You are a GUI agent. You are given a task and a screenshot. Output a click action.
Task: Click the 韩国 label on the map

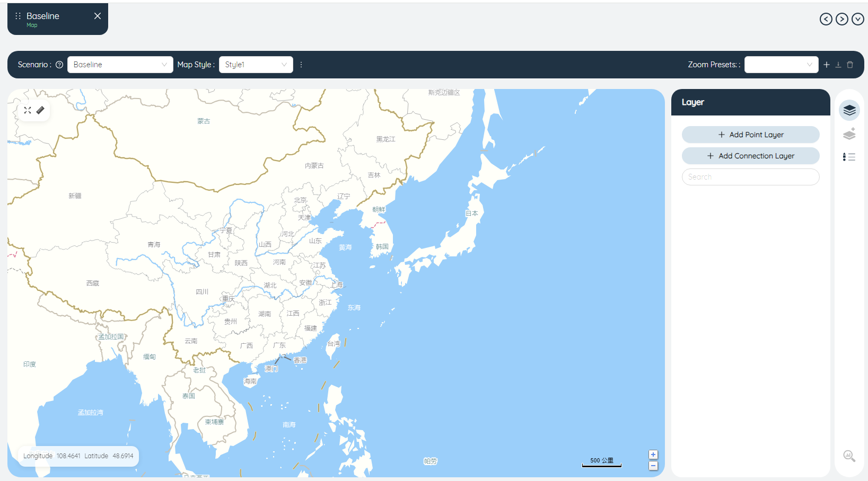coord(382,247)
